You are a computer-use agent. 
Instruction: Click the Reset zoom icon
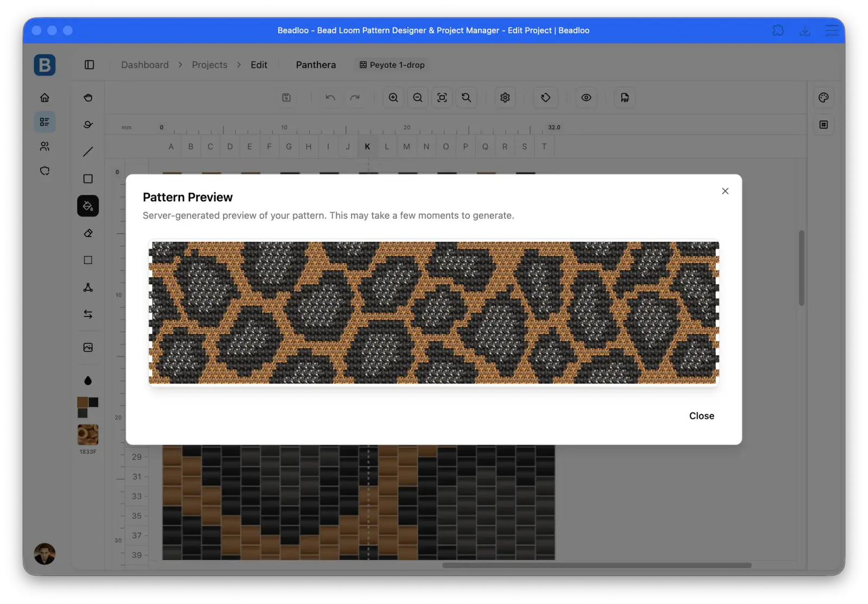[x=467, y=98]
